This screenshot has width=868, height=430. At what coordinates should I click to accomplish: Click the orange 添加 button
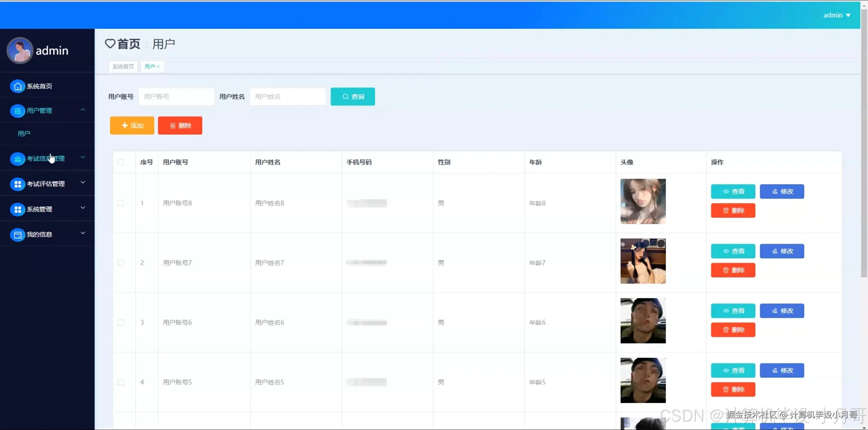132,125
